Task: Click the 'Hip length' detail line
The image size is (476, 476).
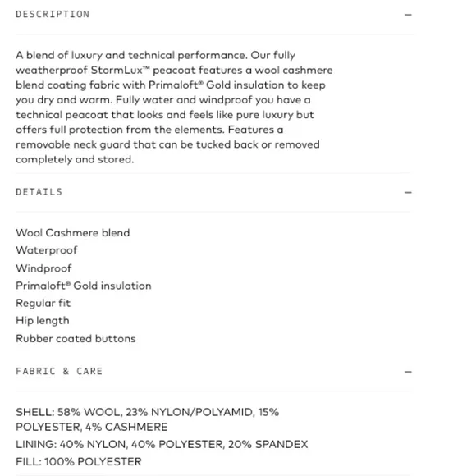Action: coord(43,321)
